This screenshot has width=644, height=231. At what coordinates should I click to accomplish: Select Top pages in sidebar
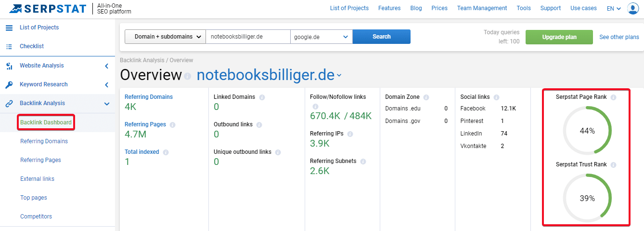tap(34, 198)
